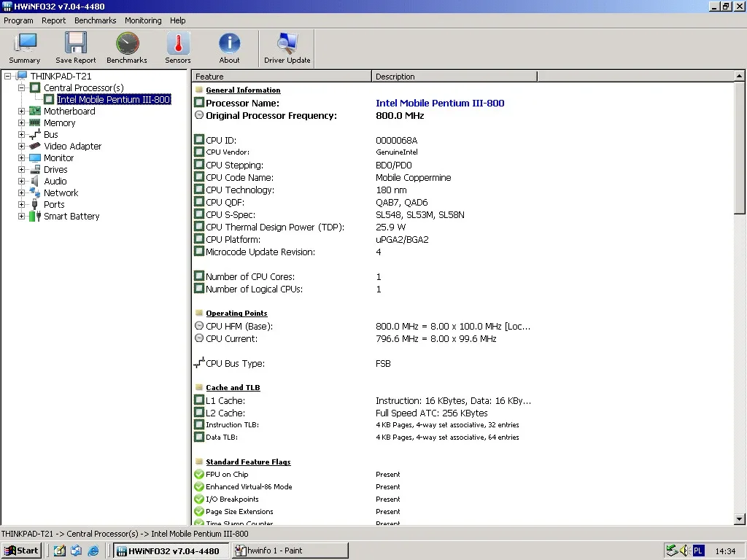Click the scrollbar down arrow
Image resolution: width=747 pixels, height=560 pixels.
[x=739, y=519]
